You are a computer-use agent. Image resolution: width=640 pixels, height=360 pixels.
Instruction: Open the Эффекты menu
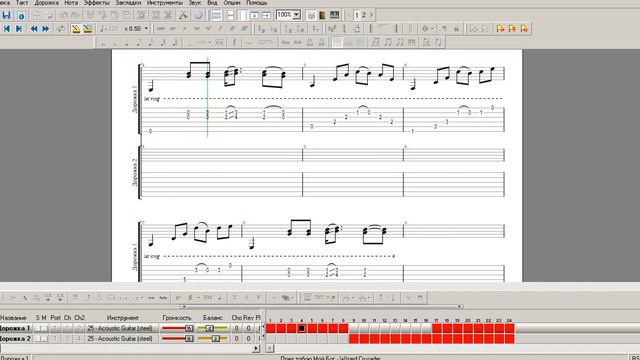coord(97,2)
